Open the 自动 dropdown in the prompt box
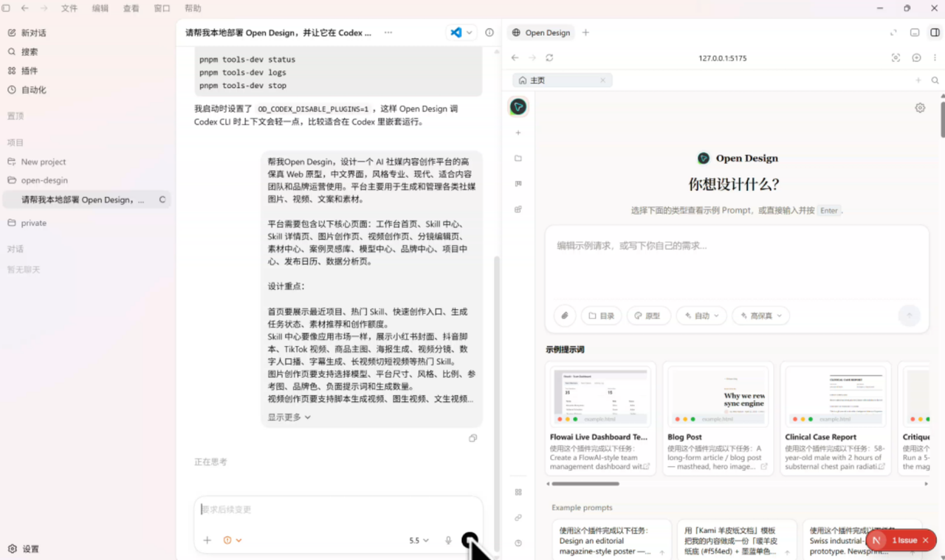945x560 pixels. pos(701,316)
